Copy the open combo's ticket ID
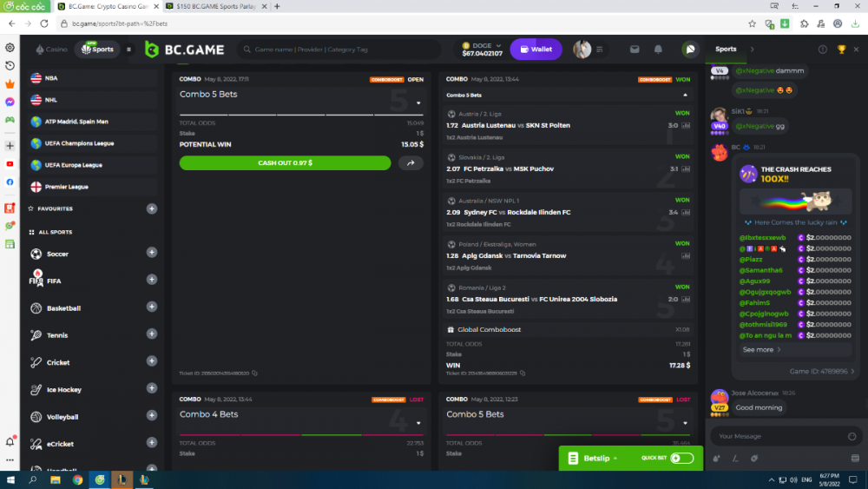This screenshot has width=868, height=489. (254, 373)
